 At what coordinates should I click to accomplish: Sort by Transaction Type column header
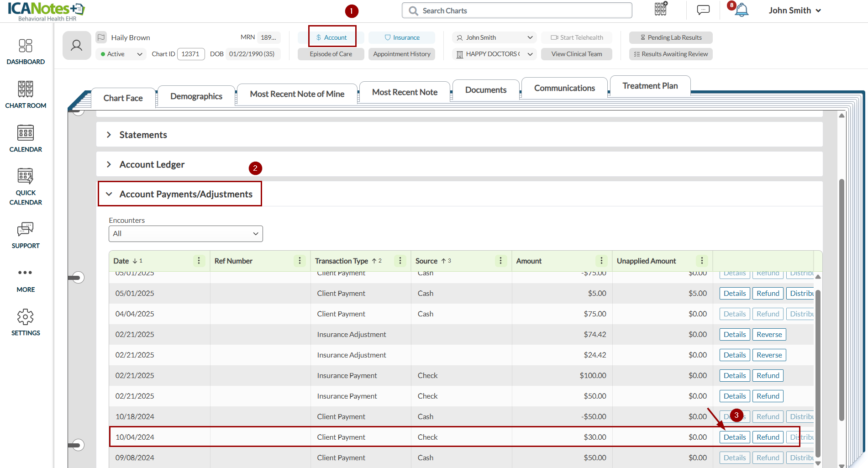coord(342,261)
